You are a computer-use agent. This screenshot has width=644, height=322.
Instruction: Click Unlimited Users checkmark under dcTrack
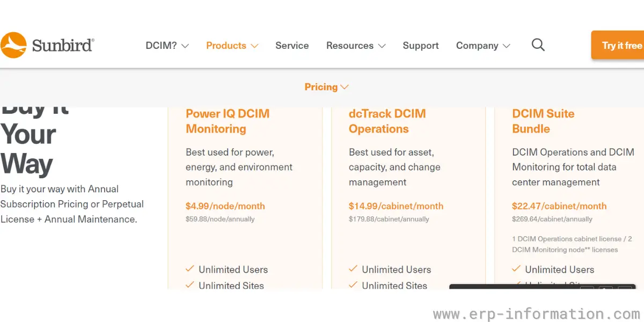click(353, 269)
